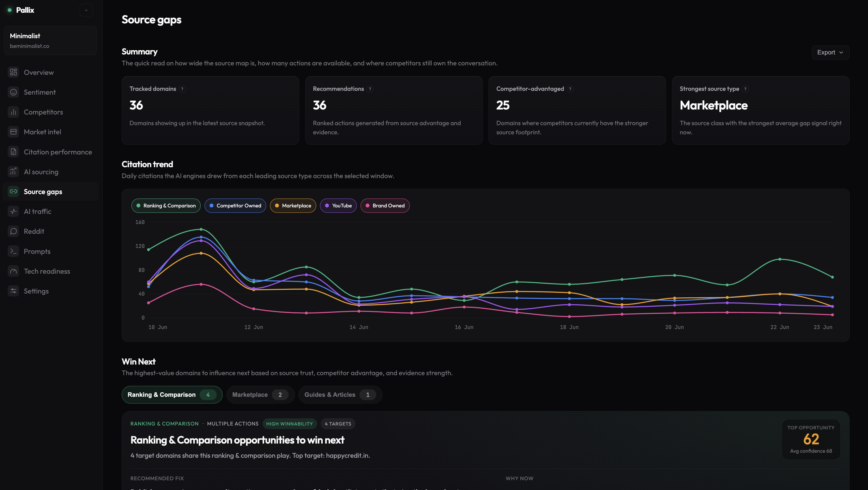Open AI traffic in the sidebar

(50, 211)
